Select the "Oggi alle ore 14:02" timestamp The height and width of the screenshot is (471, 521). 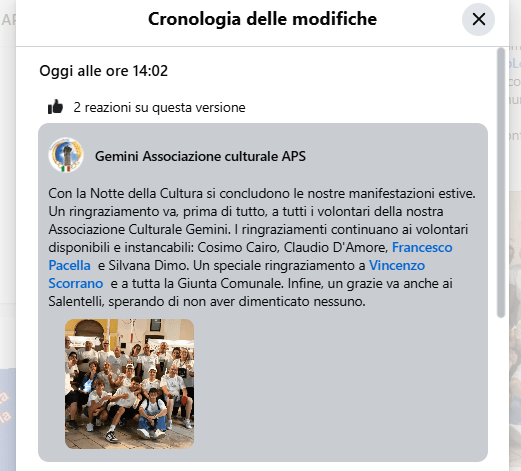coord(103,71)
